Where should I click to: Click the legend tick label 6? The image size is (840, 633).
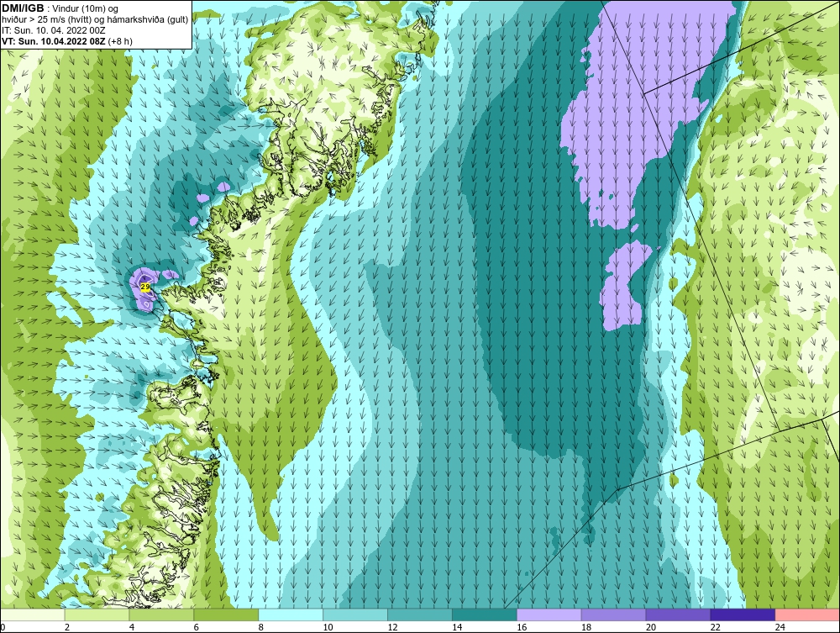196,627
